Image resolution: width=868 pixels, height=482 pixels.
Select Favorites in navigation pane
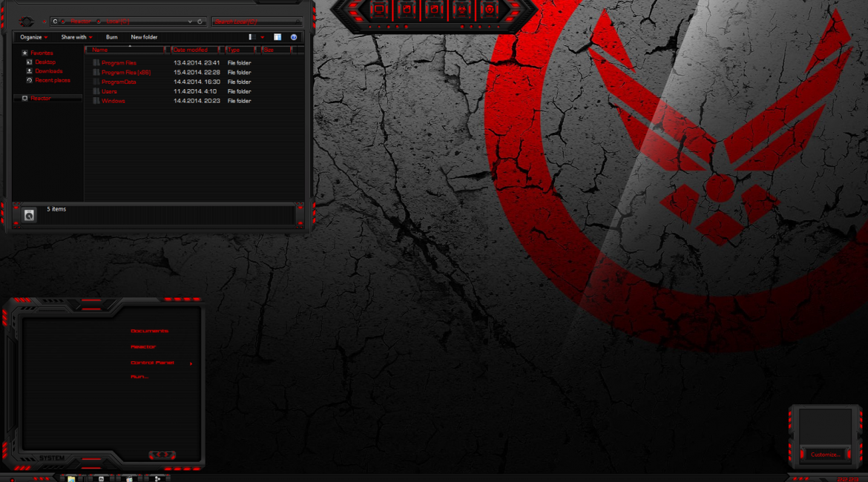[x=42, y=53]
